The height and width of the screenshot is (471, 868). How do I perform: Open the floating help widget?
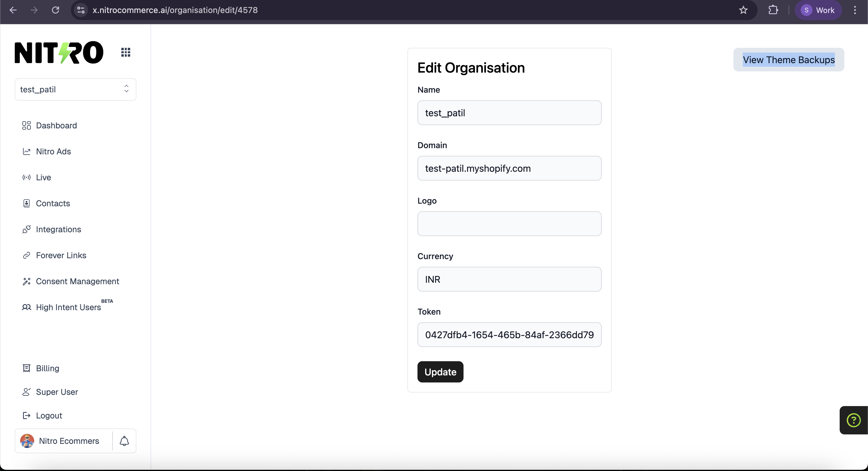853,420
